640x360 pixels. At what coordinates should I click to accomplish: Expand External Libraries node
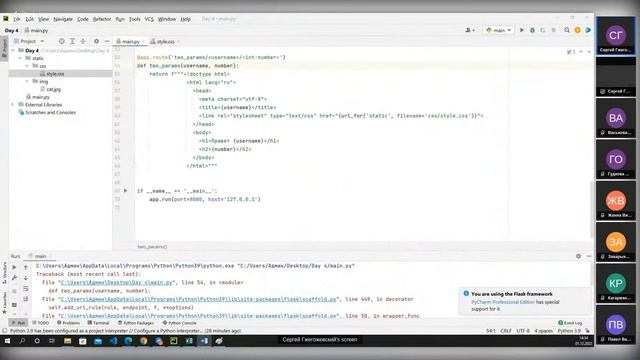pos(13,105)
